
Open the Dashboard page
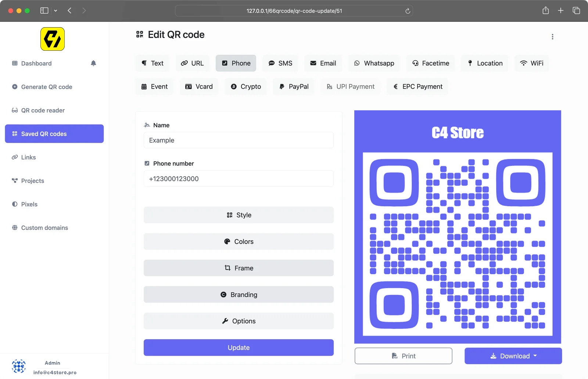click(x=36, y=63)
